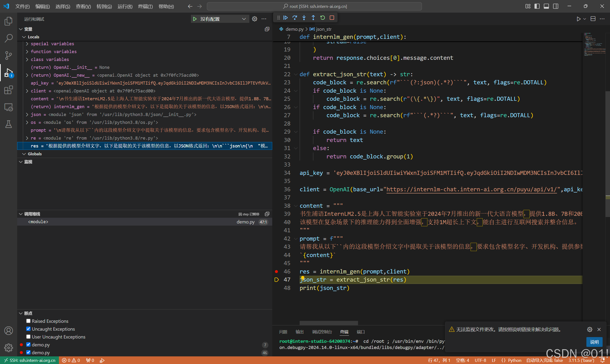This screenshot has height=364, width=610.
Task: Open the Extensions view in activity bar
Action: point(9,90)
